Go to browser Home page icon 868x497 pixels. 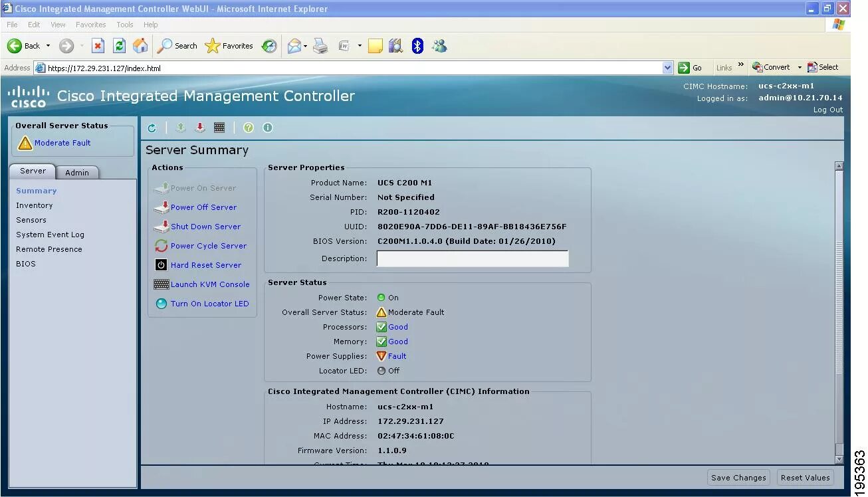pyautogui.click(x=140, y=46)
